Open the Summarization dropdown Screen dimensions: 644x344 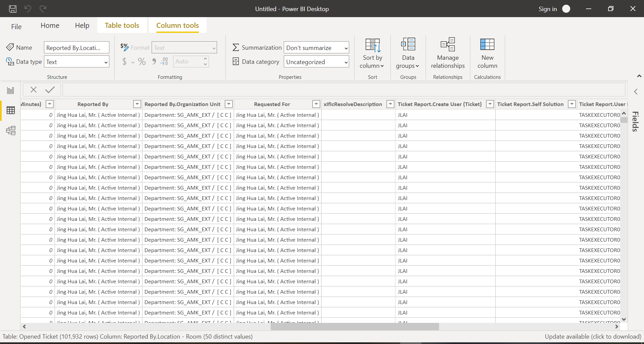point(316,48)
